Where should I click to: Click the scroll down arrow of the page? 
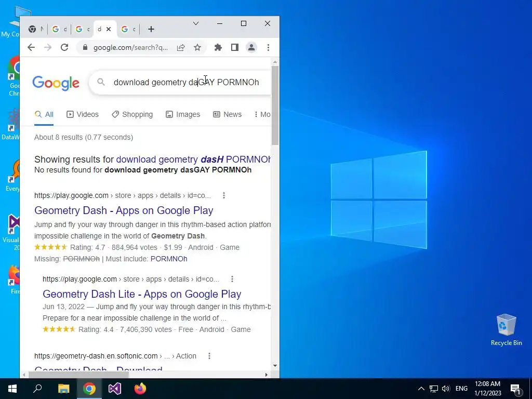[x=275, y=366]
